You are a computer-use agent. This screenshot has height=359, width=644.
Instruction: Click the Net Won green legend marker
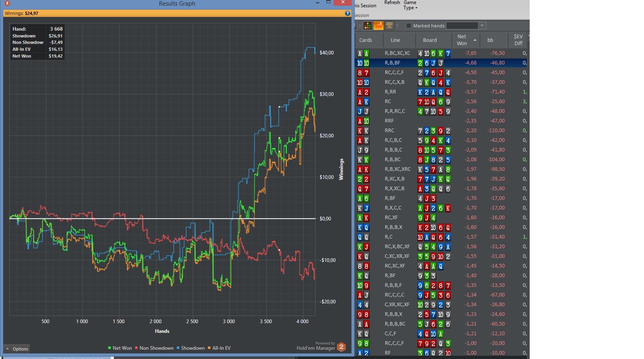tap(109, 348)
